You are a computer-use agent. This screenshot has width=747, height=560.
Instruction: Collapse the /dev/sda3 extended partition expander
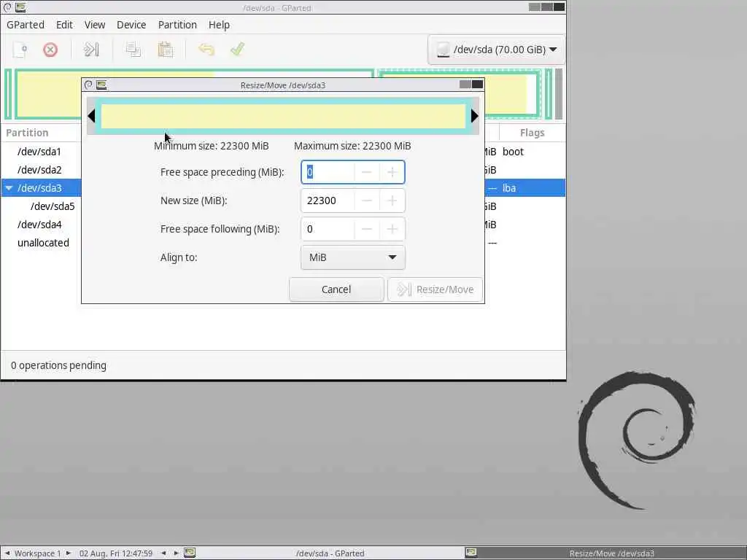pos(9,188)
